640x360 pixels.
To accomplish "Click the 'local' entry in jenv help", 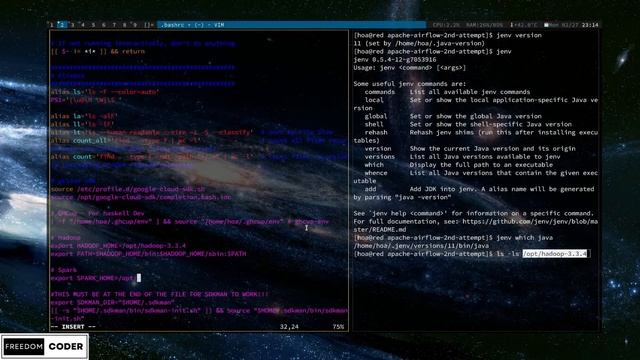I will pos(374,100).
